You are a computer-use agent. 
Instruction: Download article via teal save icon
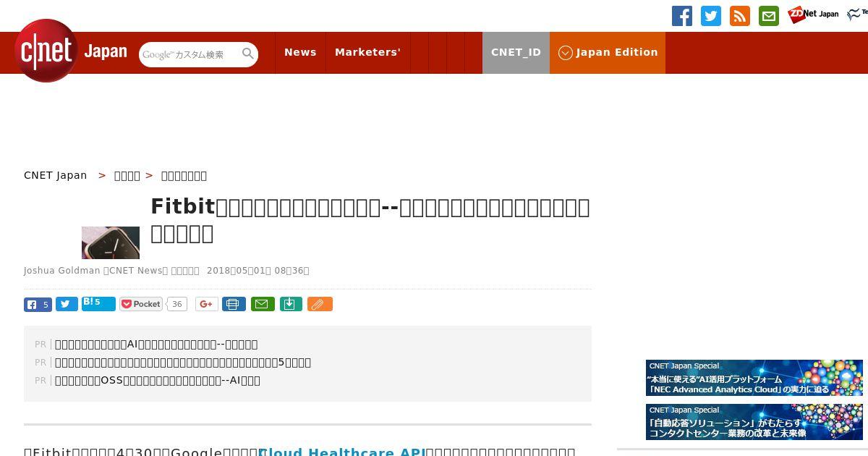coord(290,304)
